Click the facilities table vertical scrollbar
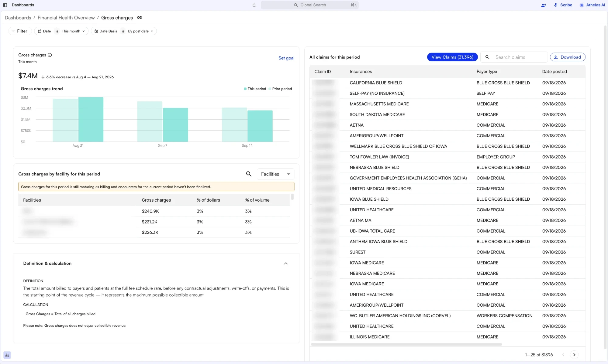 coord(292,197)
